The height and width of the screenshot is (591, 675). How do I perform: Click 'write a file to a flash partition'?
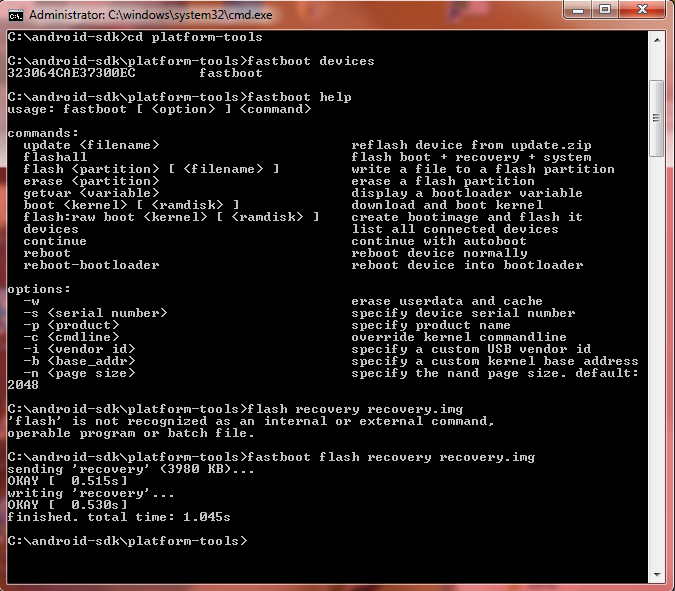click(x=483, y=169)
